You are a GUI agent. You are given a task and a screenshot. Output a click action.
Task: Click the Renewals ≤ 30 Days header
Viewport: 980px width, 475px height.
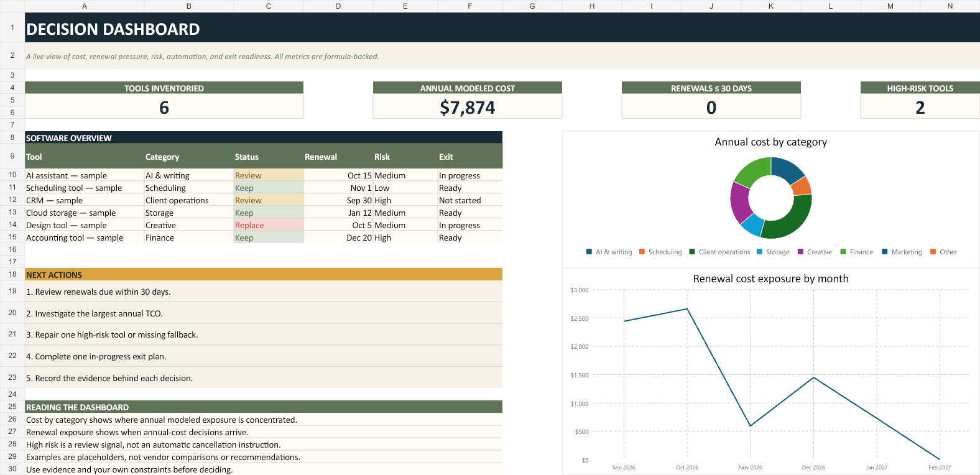pyautogui.click(x=711, y=88)
